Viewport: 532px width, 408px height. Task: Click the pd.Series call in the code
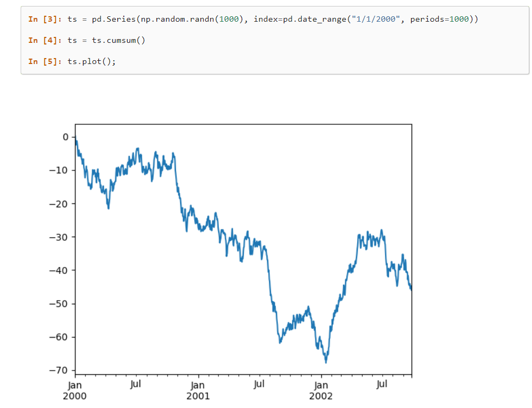116,20
